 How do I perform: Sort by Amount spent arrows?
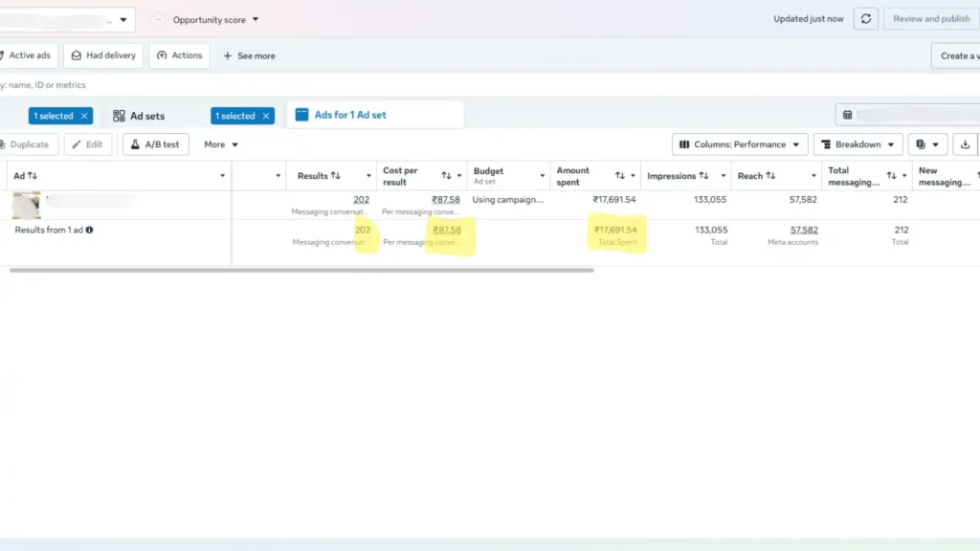coord(619,176)
